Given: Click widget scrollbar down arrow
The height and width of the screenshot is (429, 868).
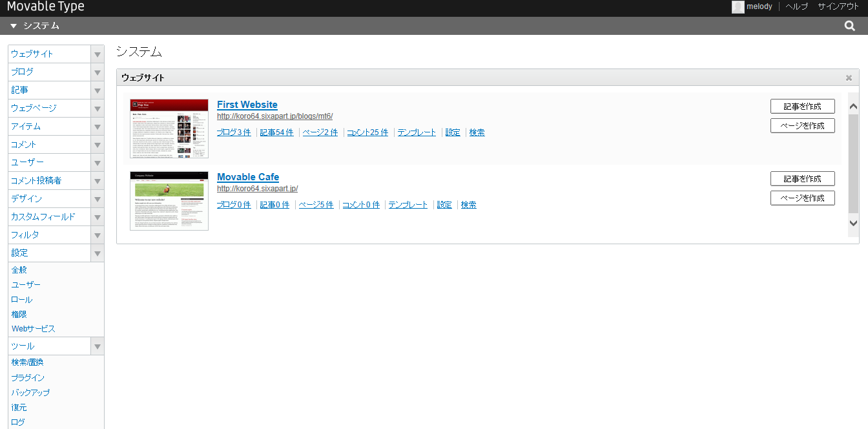Looking at the screenshot, I should pos(853,223).
